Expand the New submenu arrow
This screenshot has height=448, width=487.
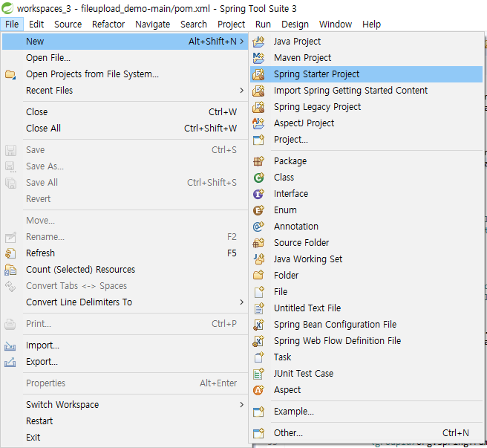241,42
